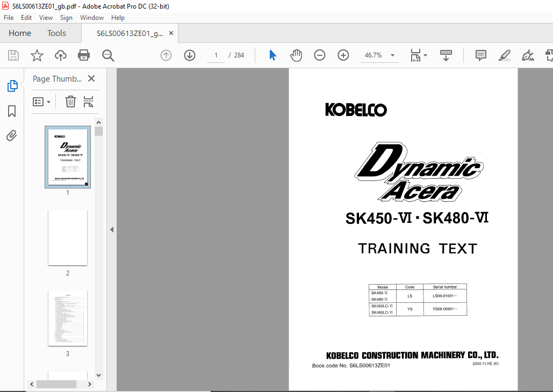
Task: Print the document with printer icon
Action: (x=84, y=55)
